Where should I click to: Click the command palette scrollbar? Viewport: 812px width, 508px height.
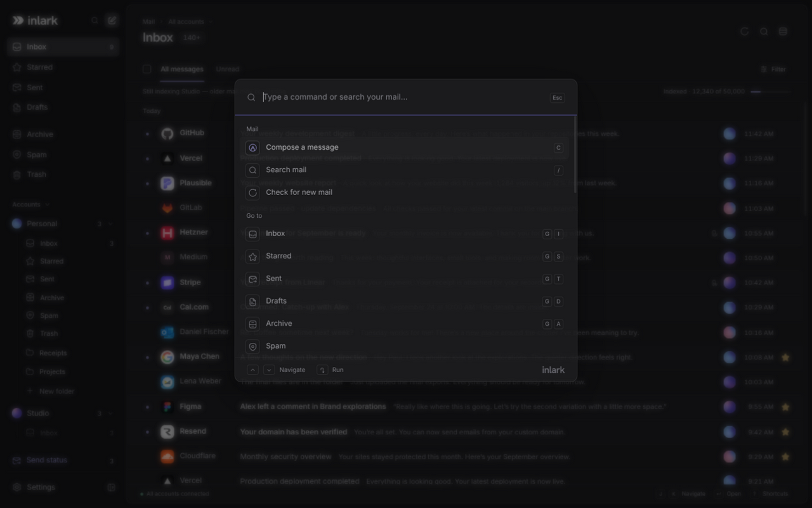[575, 155]
